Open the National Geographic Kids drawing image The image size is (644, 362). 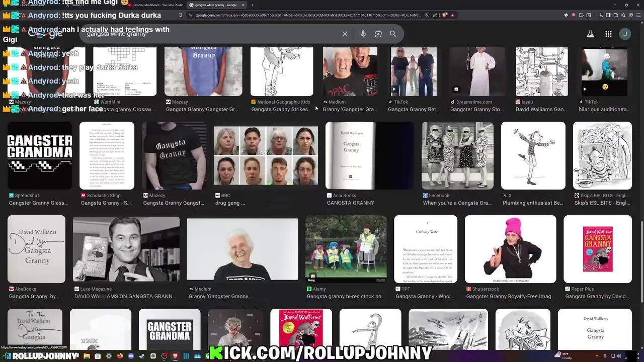[x=282, y=71]
